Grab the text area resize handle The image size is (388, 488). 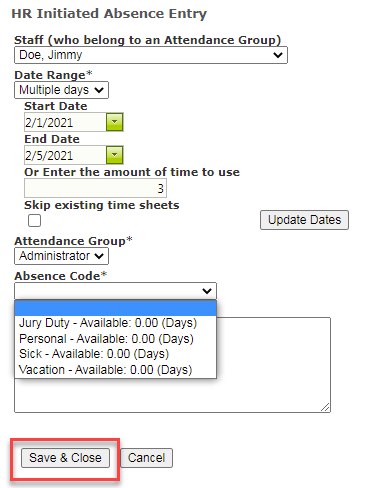(325, 407)
